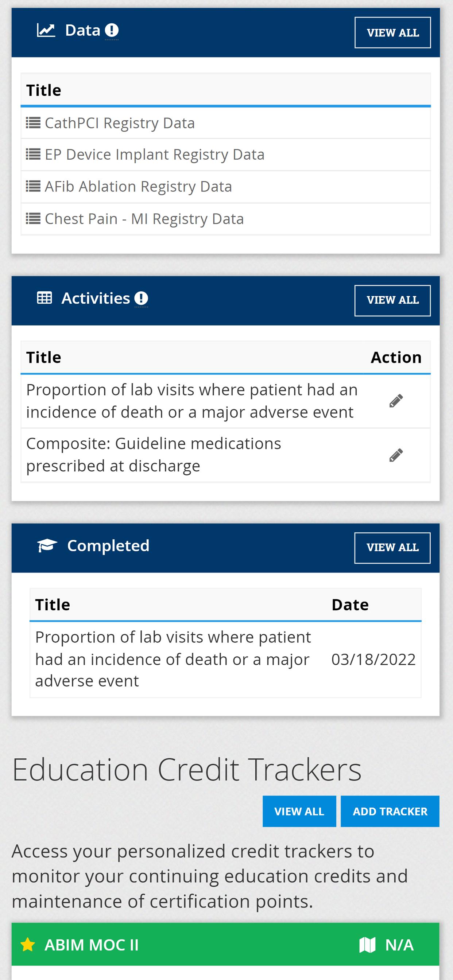Click the table grid icon beside Activities
The width and height of the screenshot is (453, 980).
click(x=44, y=298)
